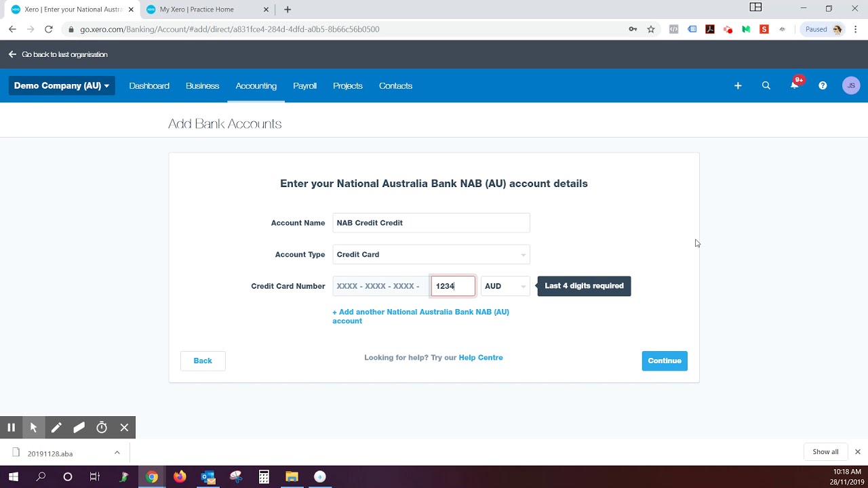Open Calculator from the taskbar

[x=264, y=477]
